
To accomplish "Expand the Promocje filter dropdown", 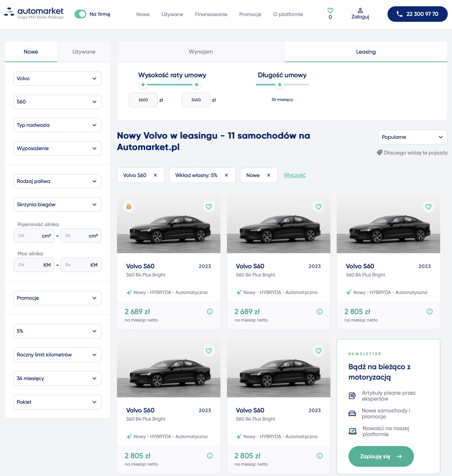I will (57, 298).
